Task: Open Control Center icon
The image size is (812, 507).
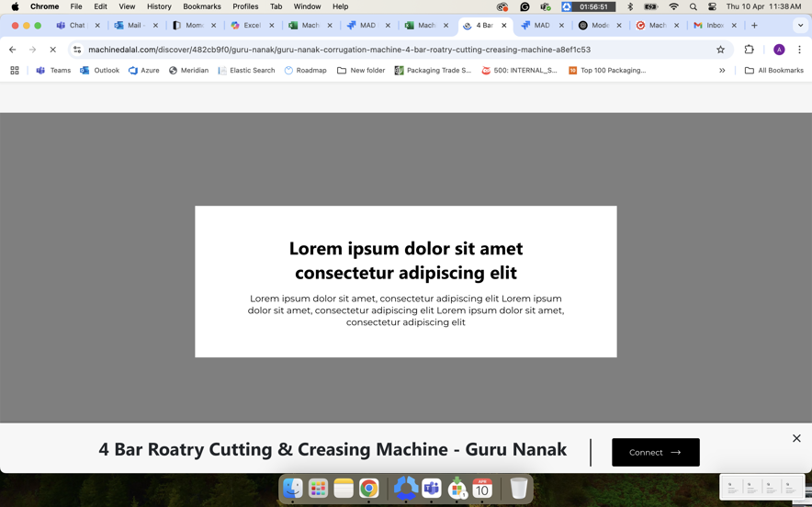Action: pyautogui.click(x=712, y=6)
